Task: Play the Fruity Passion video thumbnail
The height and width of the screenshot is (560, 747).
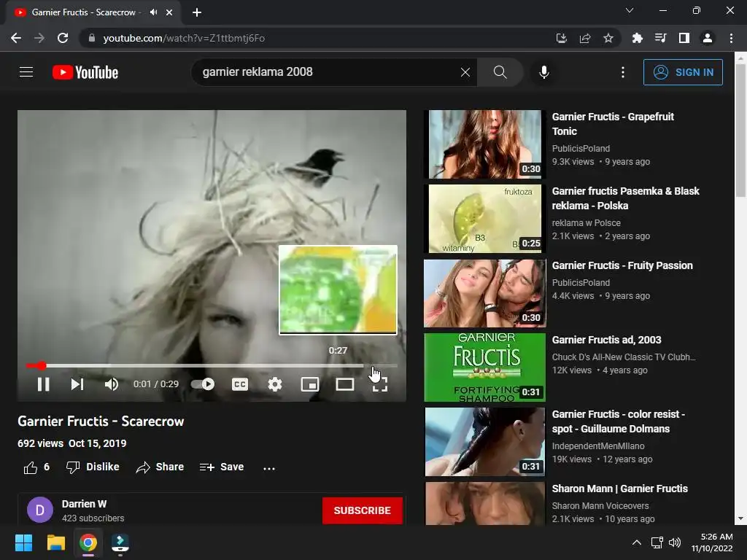Action: click(x=485, y=293)
